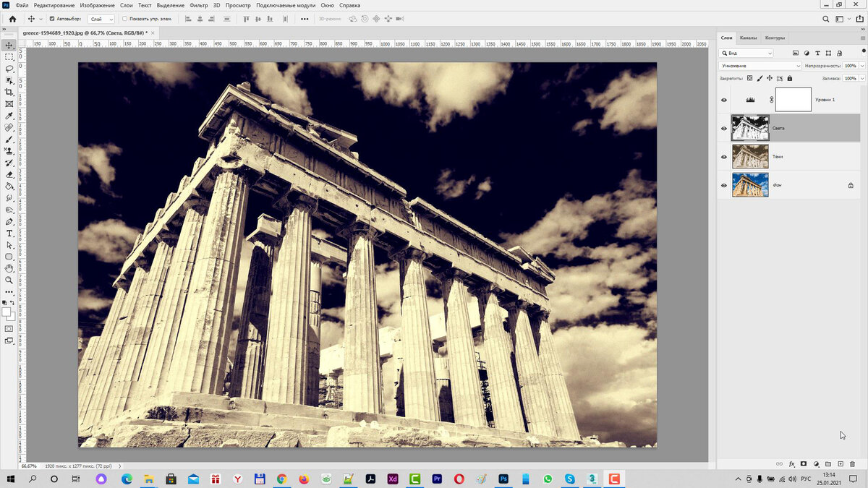Open the Файл menu

[x=22, y=5]
